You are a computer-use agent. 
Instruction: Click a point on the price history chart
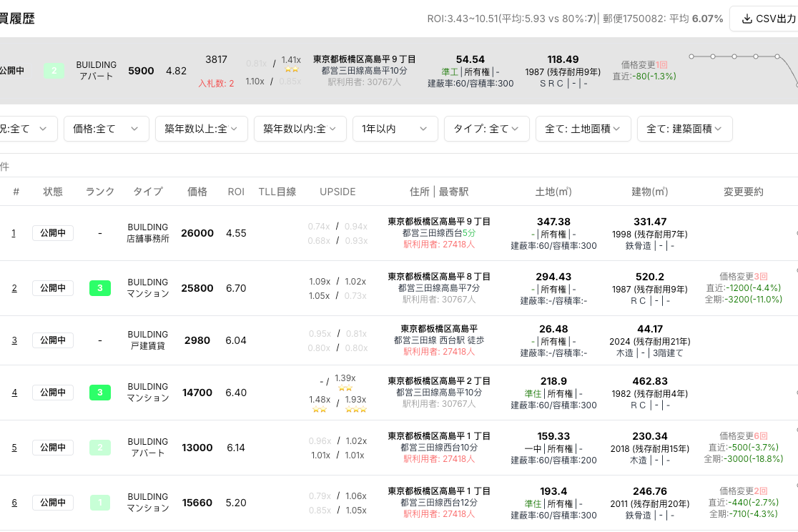734,56
